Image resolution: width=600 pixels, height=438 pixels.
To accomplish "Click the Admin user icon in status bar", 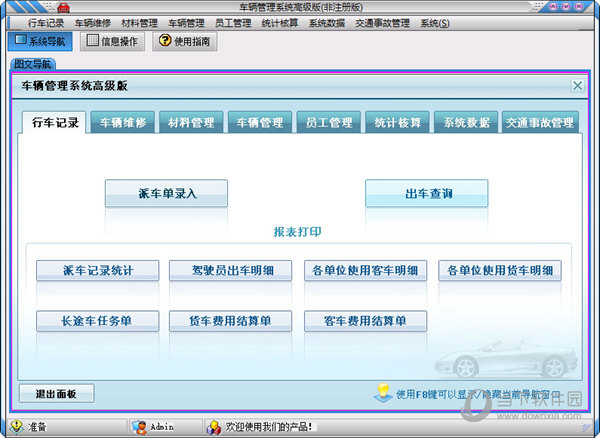I will coord(141,427).
